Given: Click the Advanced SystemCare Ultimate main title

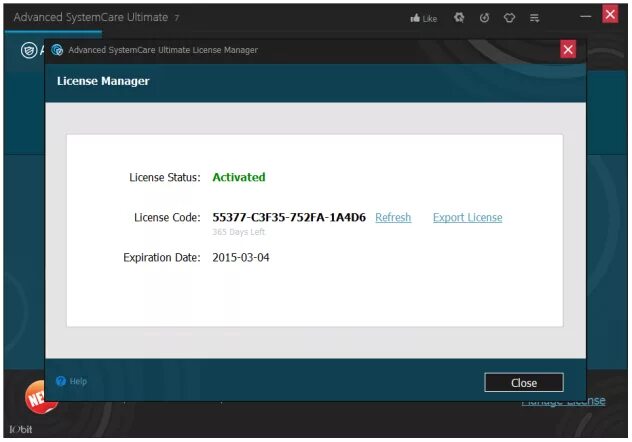Looking at the screenshot, I should (91, 17).
